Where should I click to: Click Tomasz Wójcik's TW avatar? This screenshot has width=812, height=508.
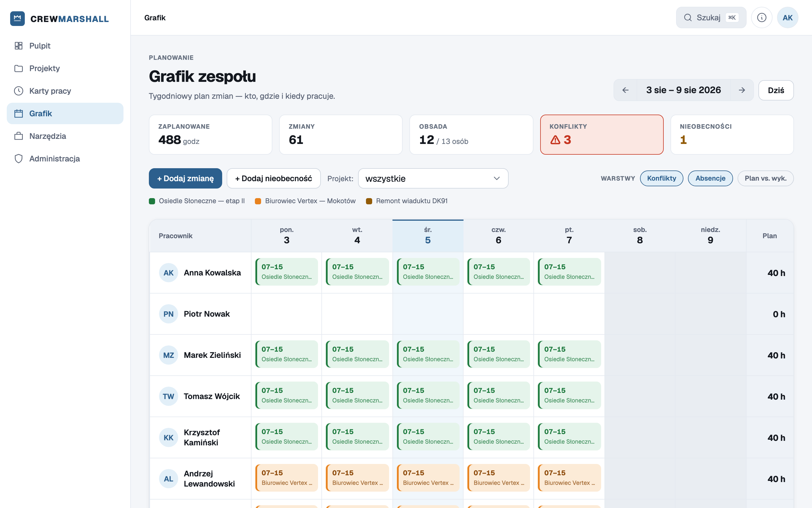(x=168, y=397)
